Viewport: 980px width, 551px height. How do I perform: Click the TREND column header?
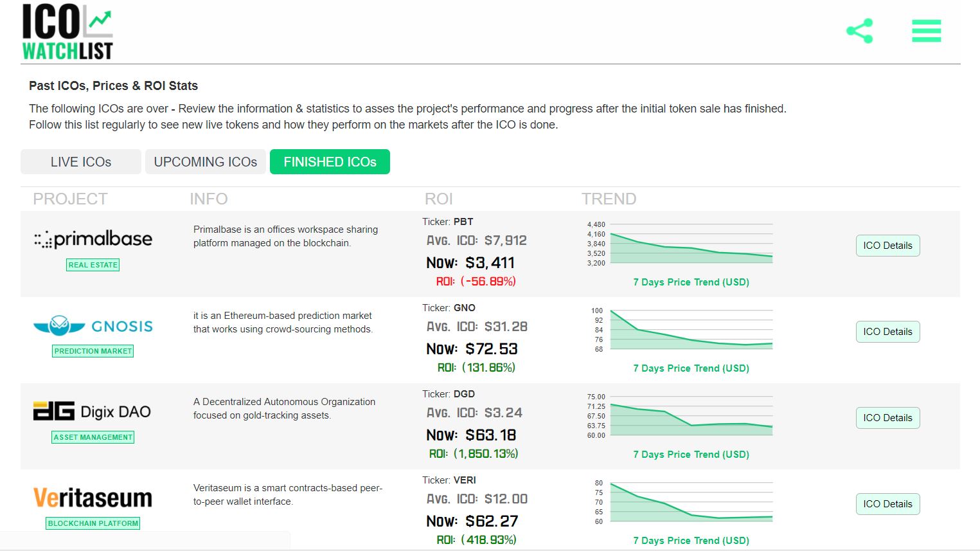click(609, 199)
